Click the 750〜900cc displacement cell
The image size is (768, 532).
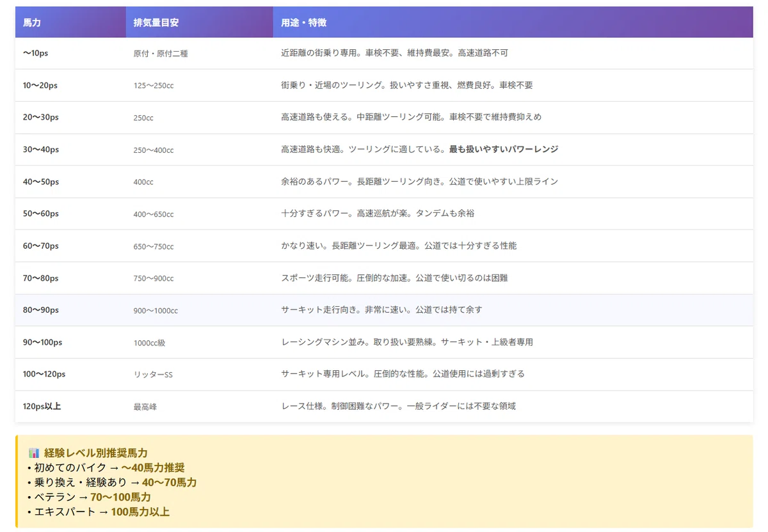pyautogui.click(x=200, y=278)
